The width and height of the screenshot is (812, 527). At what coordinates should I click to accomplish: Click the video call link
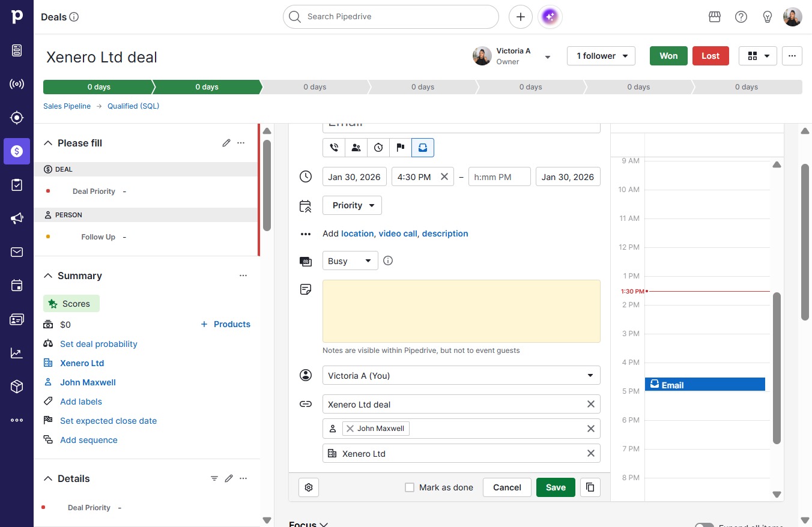(x=398, y=233)
